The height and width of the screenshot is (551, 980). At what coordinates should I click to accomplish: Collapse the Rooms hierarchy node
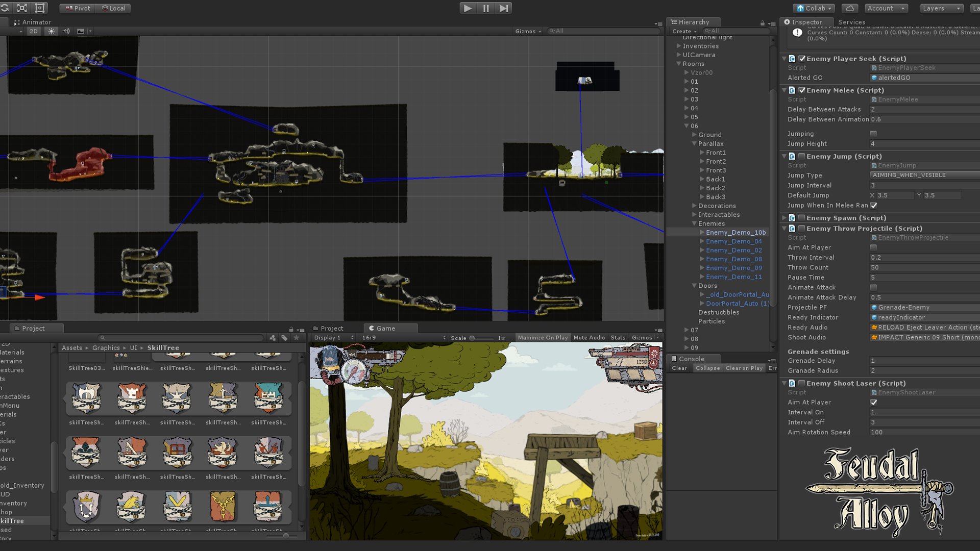(679, 64)
